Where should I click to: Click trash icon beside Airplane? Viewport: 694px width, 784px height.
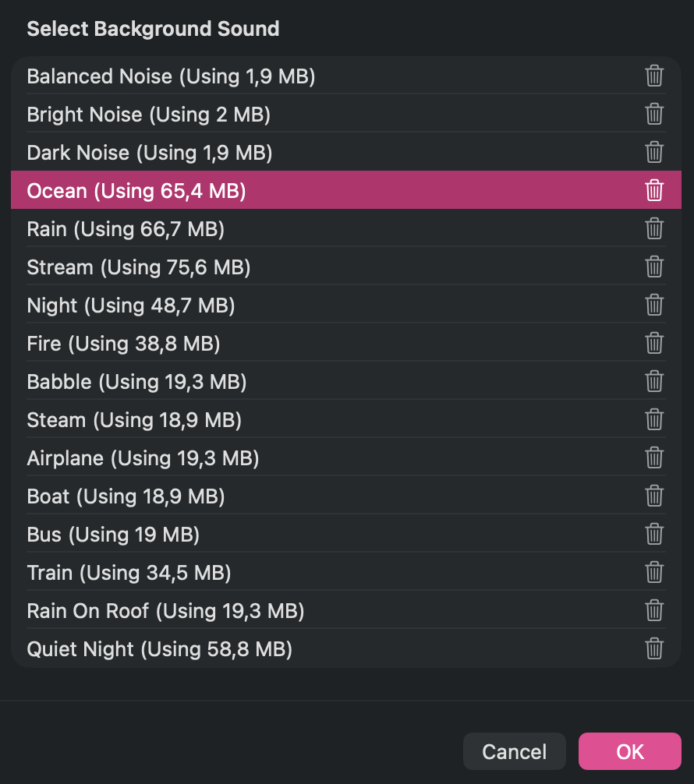(x=654, y=457)
